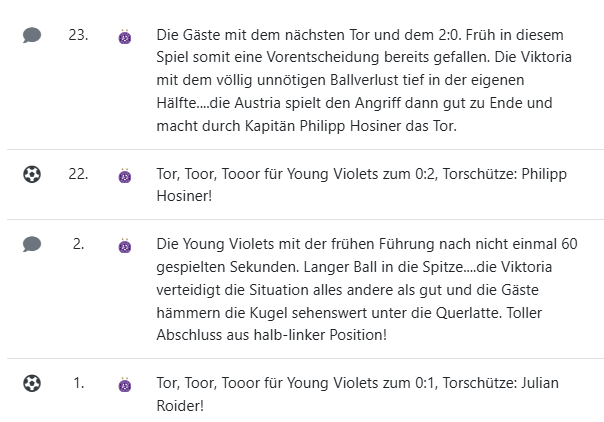The width and height of the screenshot is (604, 422).
Task: Select the minute marker "2."
Action: coord(78,244)
